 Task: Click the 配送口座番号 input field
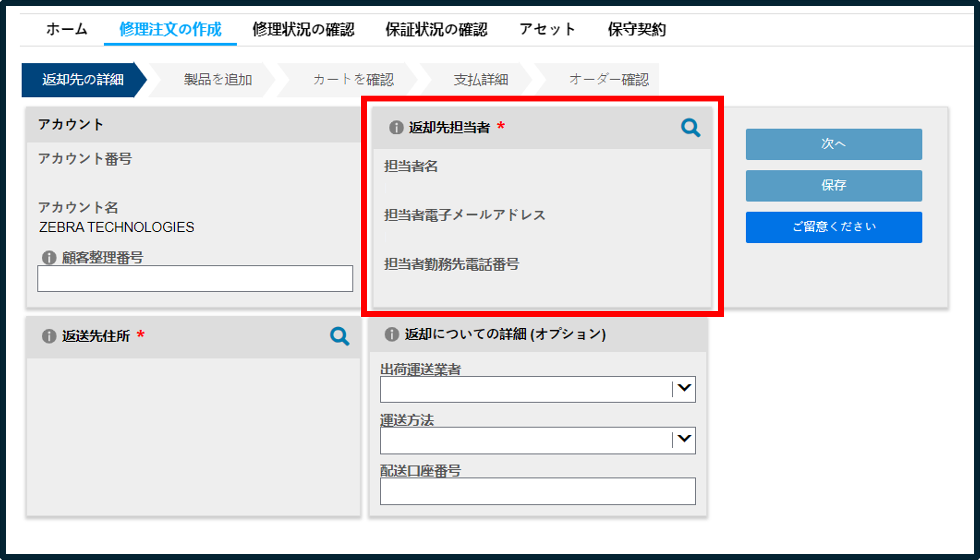(538, 492)
